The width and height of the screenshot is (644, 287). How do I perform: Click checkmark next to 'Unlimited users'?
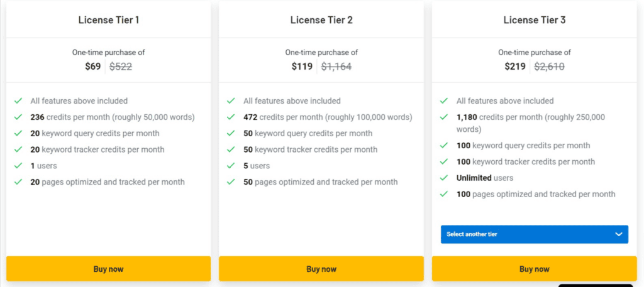[444, 178]
